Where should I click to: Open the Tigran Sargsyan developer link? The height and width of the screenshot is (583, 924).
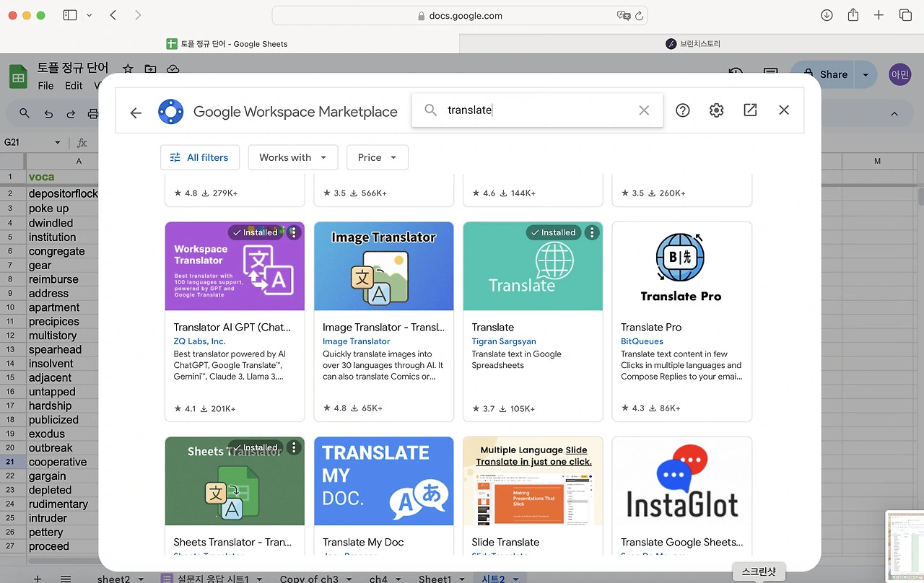point(504,341)
